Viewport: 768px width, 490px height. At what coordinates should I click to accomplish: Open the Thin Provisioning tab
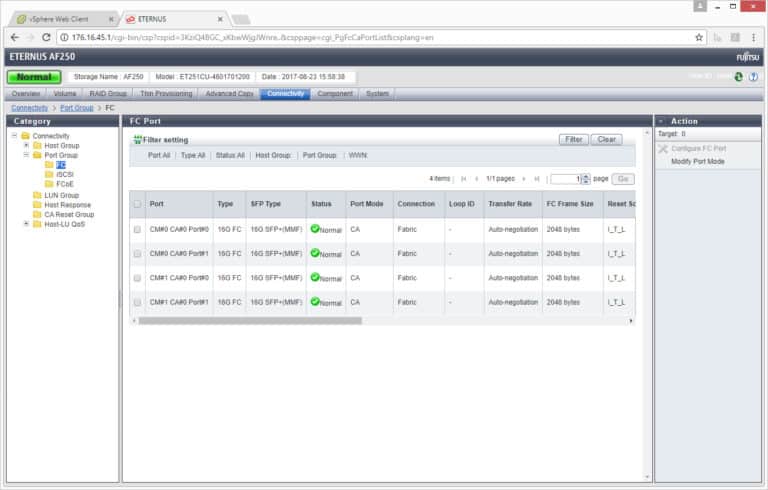pyautogui.click(x=166, y=94)
